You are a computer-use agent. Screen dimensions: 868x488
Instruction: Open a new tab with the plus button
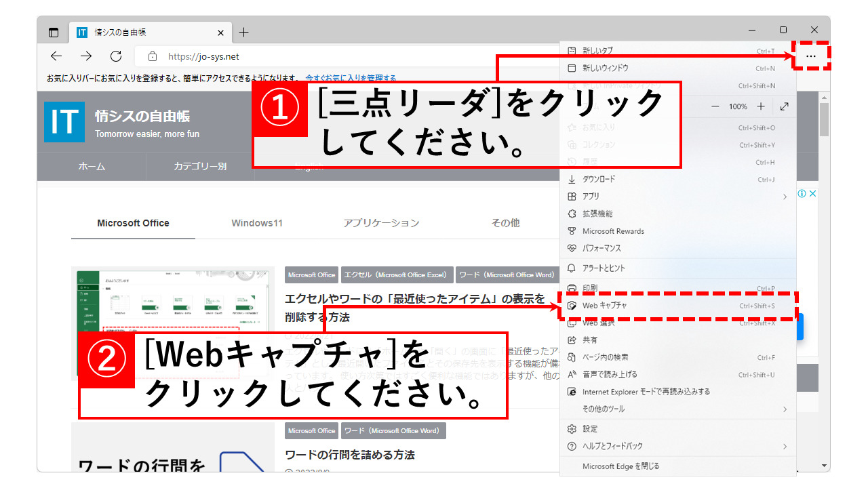244,33
